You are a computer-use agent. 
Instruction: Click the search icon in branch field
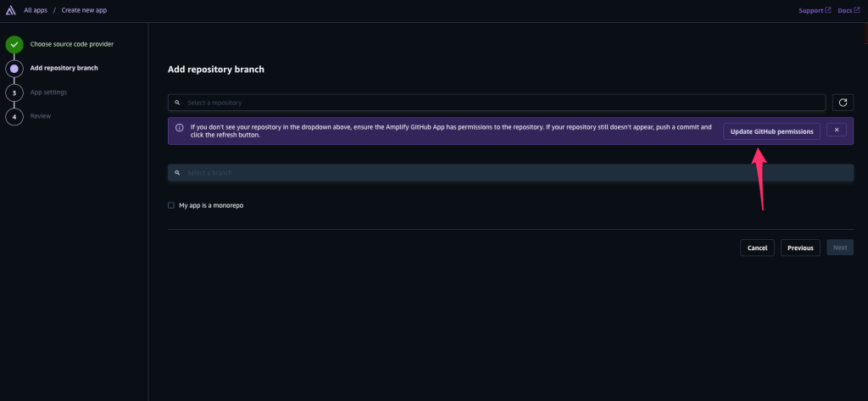click(177, 173)
